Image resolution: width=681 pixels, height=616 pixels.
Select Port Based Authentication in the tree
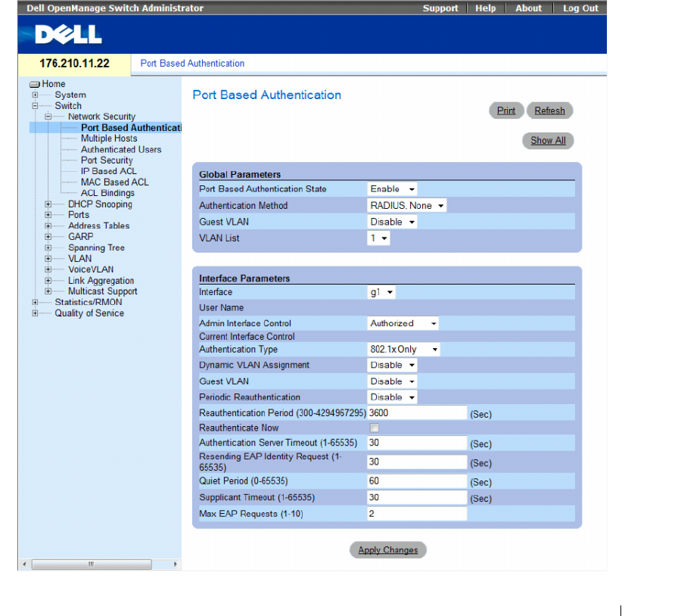pyautogui.click(x=131, y=128)
